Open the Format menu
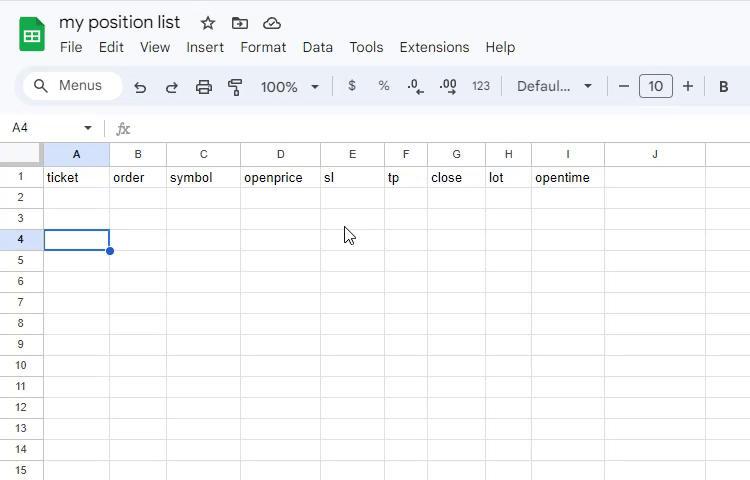The height and width of the screenshot is (480, 750). click(263, 47)
